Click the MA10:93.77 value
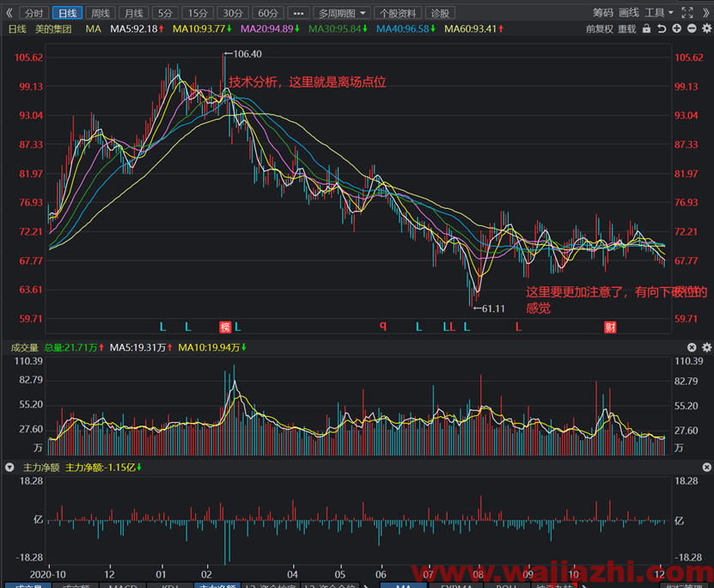714x588 pixels. click(x=202, y=29)
